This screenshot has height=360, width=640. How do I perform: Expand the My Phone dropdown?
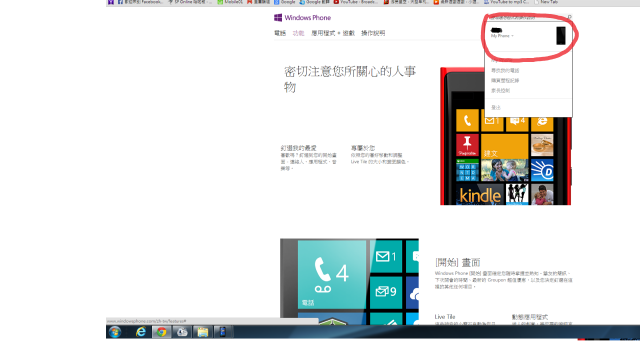tap(502, 36)
